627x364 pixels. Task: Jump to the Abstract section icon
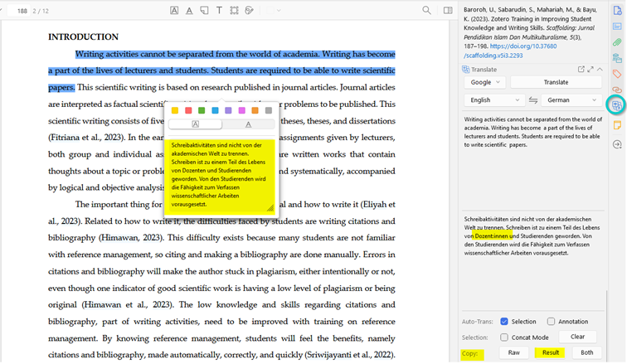point(617,27)
